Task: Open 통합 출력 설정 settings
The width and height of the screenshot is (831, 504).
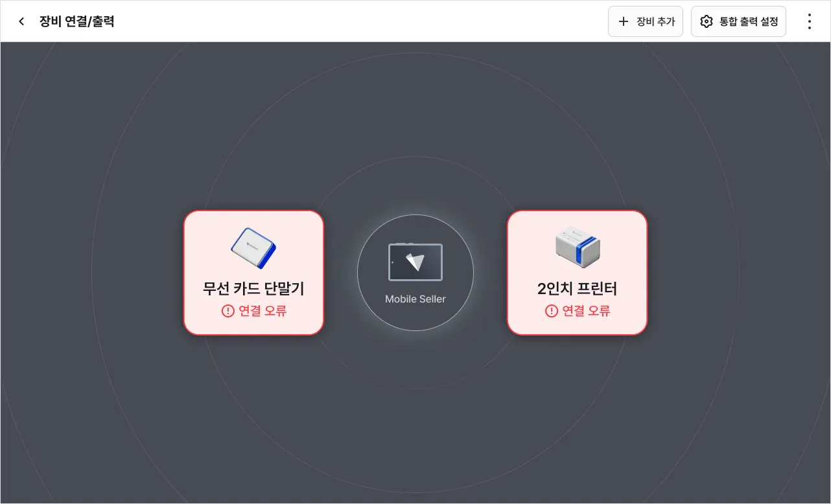Action: point(738,21)
